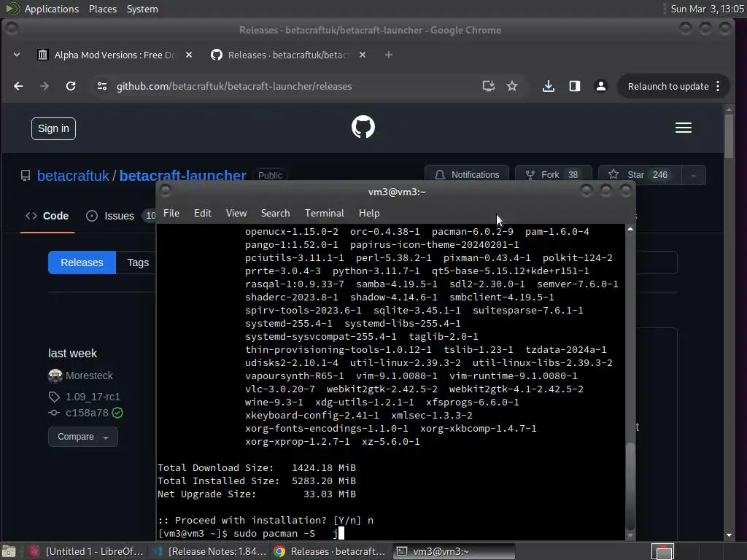The width and height of the screenshot is (747, 560).
Task: Open betacraft-launcher repository link
Action: coord(182,176)
